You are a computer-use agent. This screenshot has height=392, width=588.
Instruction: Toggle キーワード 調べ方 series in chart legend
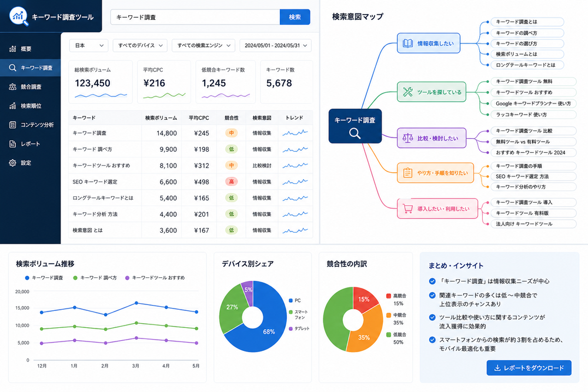95,278
